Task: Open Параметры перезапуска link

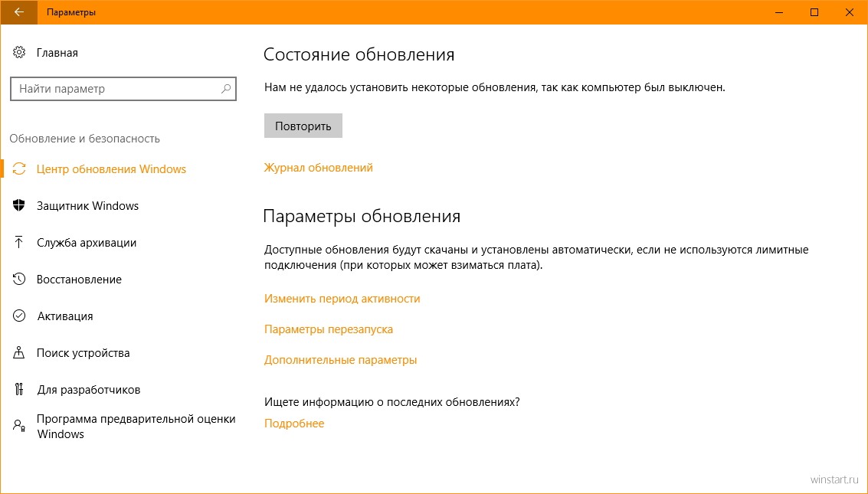Action: 328,329
